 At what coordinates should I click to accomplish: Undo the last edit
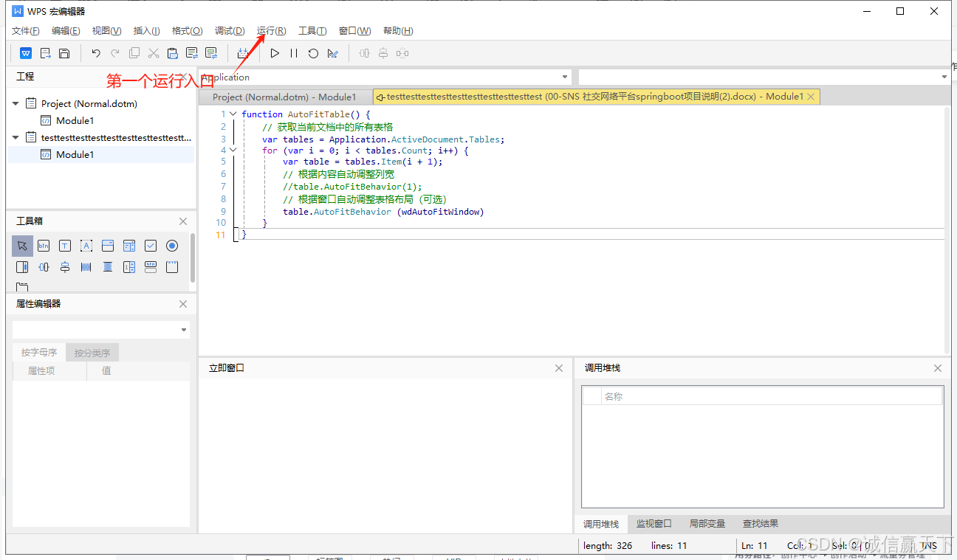pyautogui.click(x=96, y=53)
